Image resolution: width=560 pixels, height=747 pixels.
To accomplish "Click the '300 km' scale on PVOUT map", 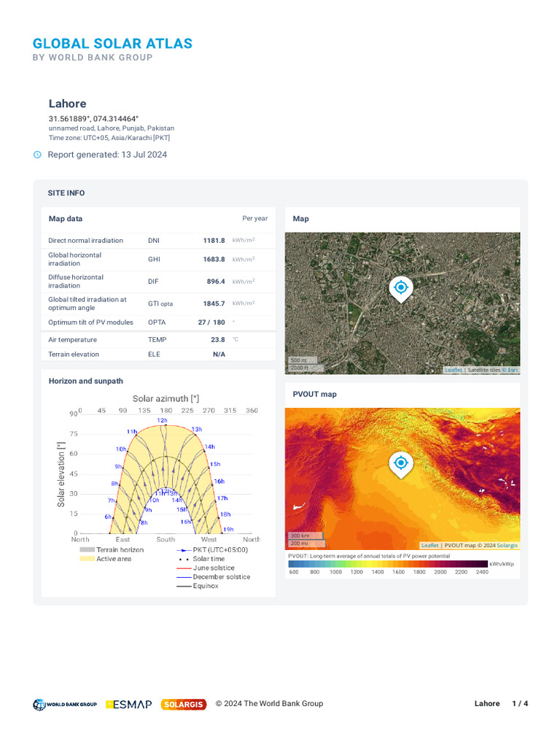I will point(306,536).
